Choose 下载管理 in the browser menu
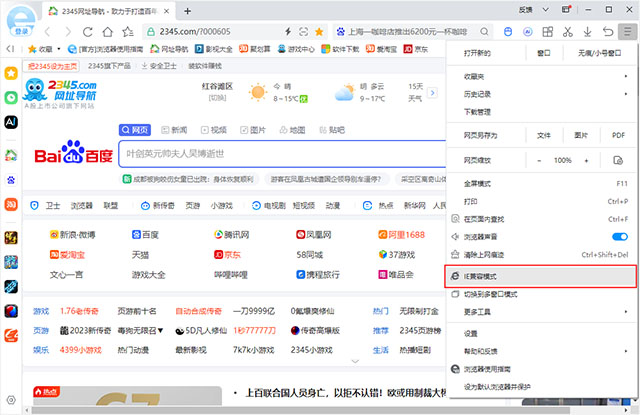 click(478, 112)
